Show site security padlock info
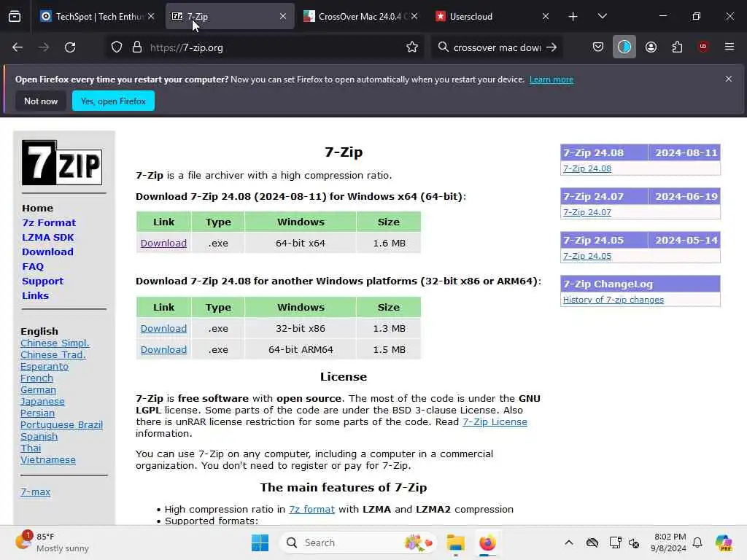Image resolution: width=747 pixels, height=560 pixels. click(x=137, y=47)
